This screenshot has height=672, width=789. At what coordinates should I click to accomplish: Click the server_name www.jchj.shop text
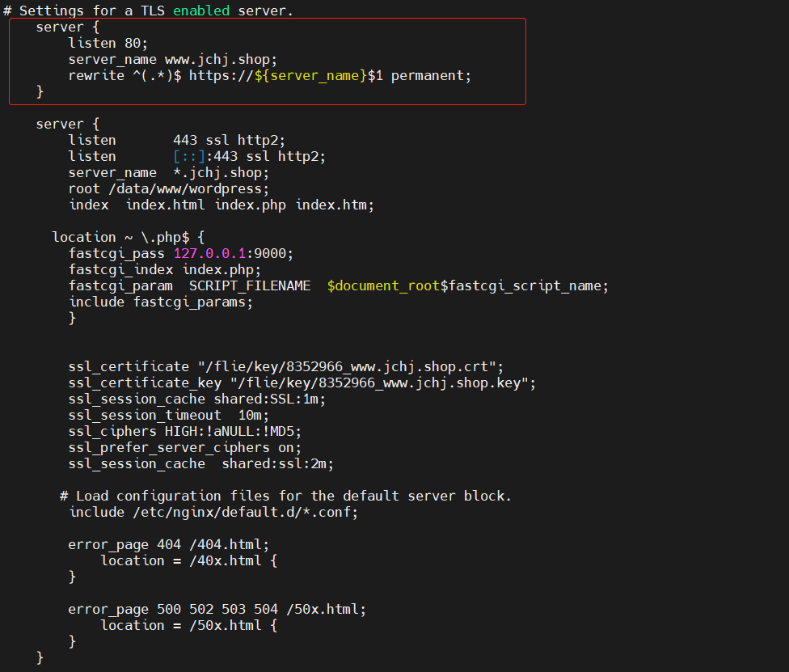click(173, 59)
